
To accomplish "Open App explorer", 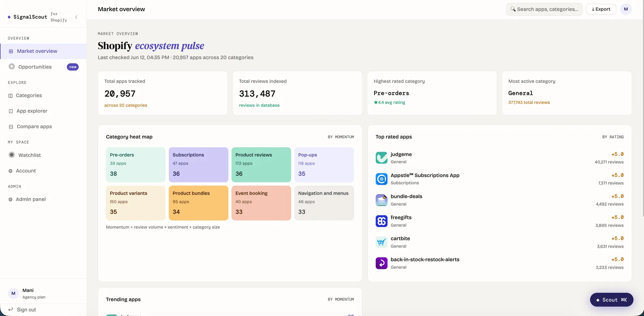I will [x=43, y=111].
